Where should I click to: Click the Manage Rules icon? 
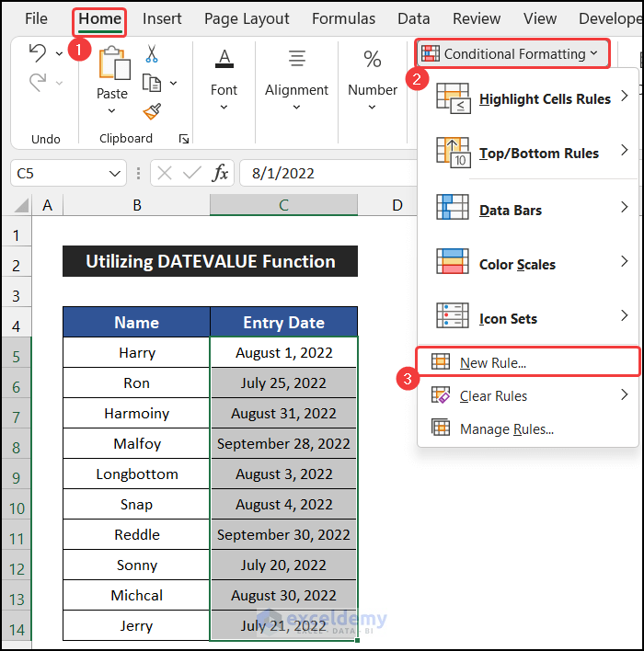pyautogui.click(x=441, y=428)
